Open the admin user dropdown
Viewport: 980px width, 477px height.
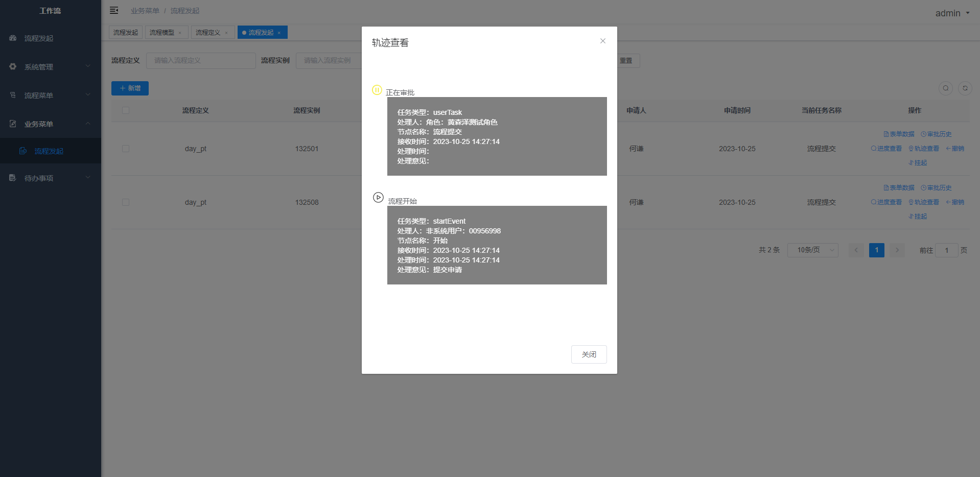tap(952, 13)
